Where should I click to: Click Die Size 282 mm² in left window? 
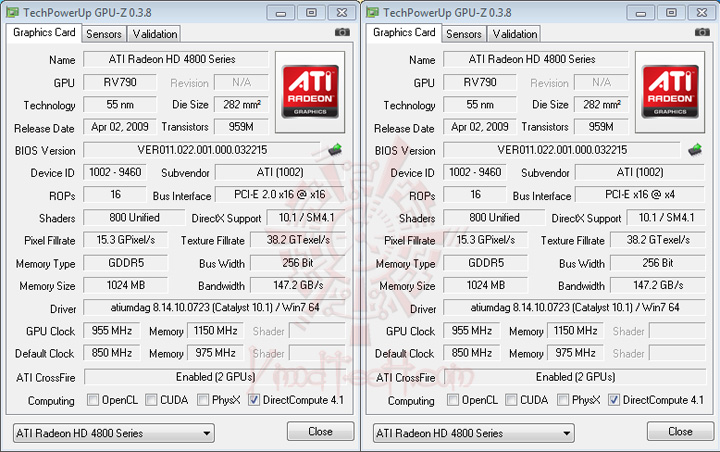point(242,105)
